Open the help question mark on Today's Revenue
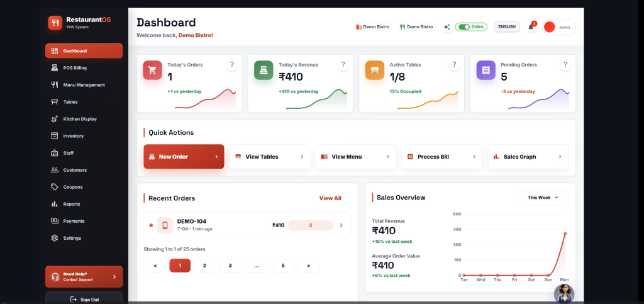Viewport: 644px width, 304px height. [343, 65]
